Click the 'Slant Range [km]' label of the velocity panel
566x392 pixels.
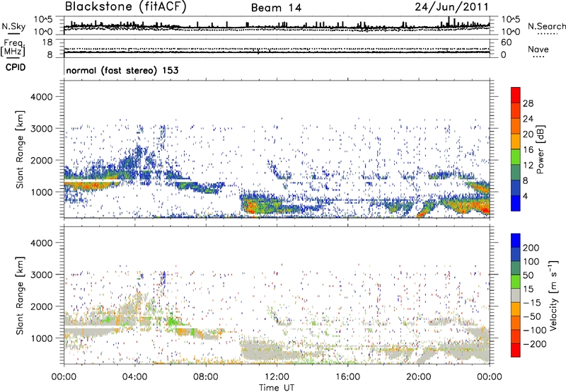pyautogui.click(x=20, y=296)
